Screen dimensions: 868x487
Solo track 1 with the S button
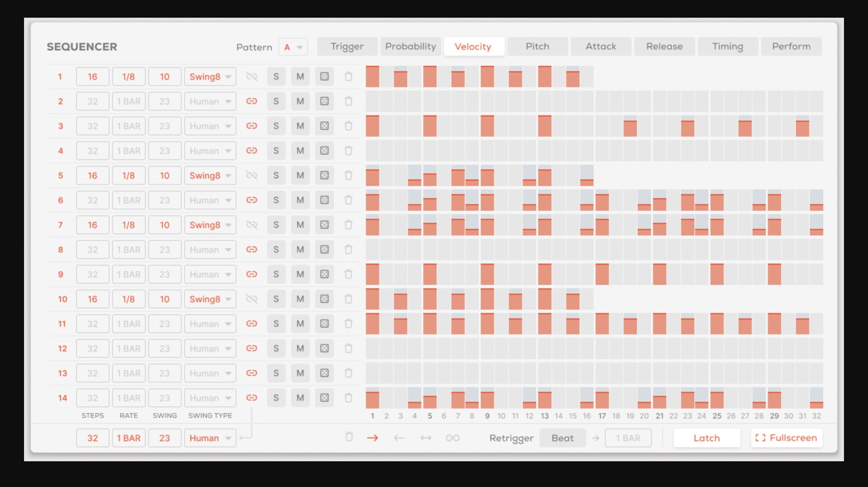pos(276,76)
